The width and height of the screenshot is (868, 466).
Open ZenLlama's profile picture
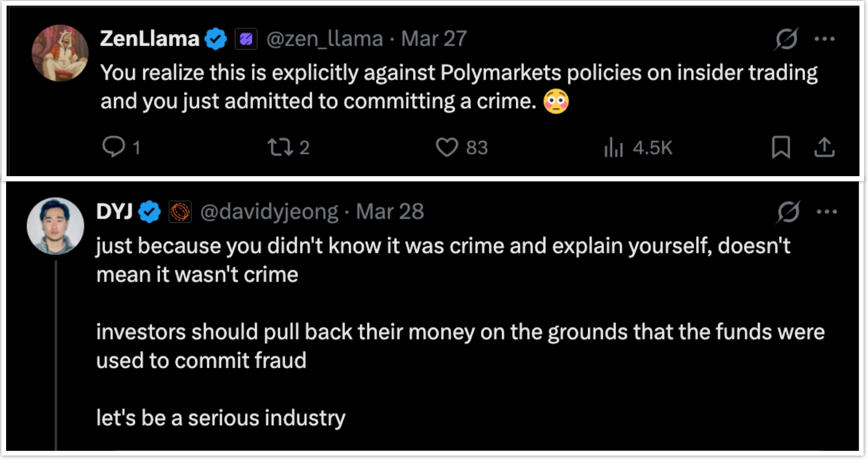point(60,53)
